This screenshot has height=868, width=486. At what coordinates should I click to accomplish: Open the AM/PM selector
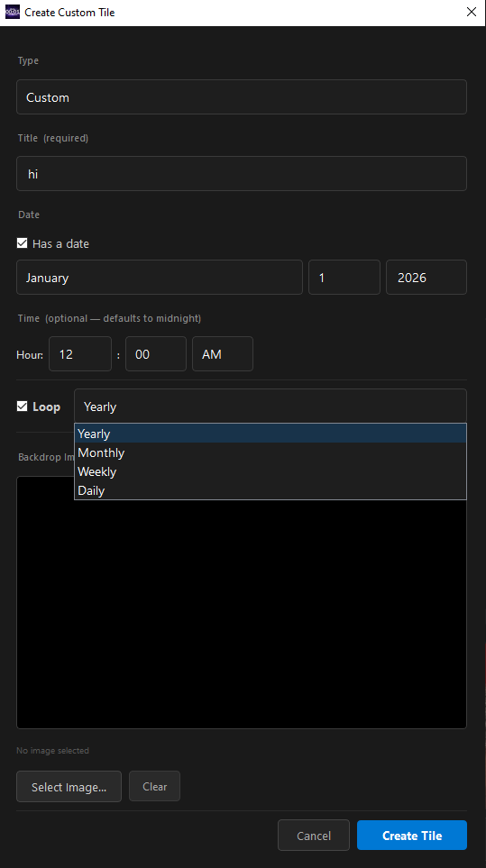pos(223,353)
